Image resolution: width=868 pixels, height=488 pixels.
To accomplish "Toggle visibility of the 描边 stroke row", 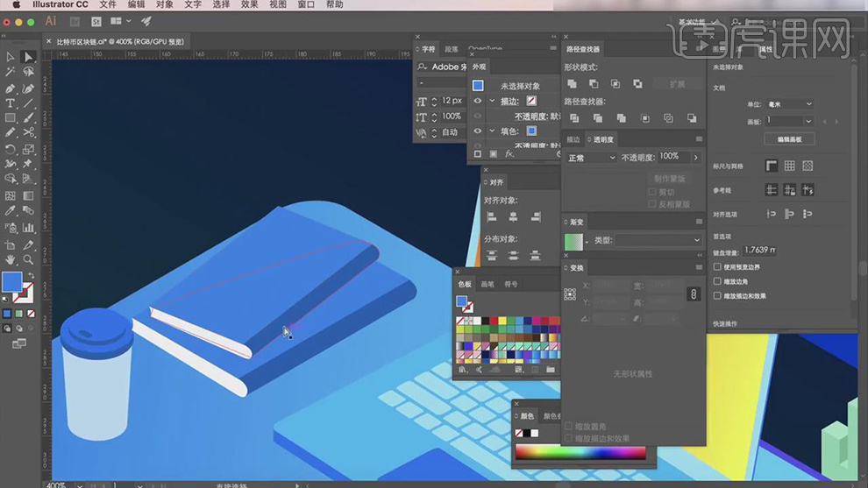I will click(x=477, y=102).
